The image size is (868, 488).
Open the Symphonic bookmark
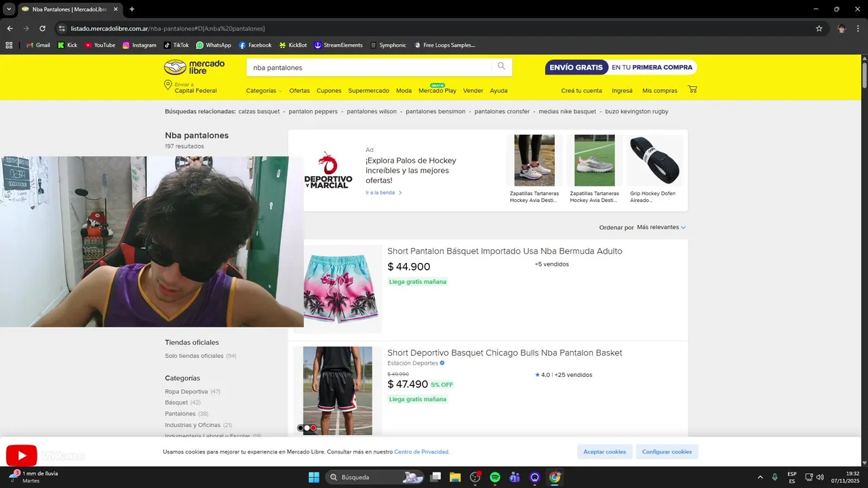388,45
